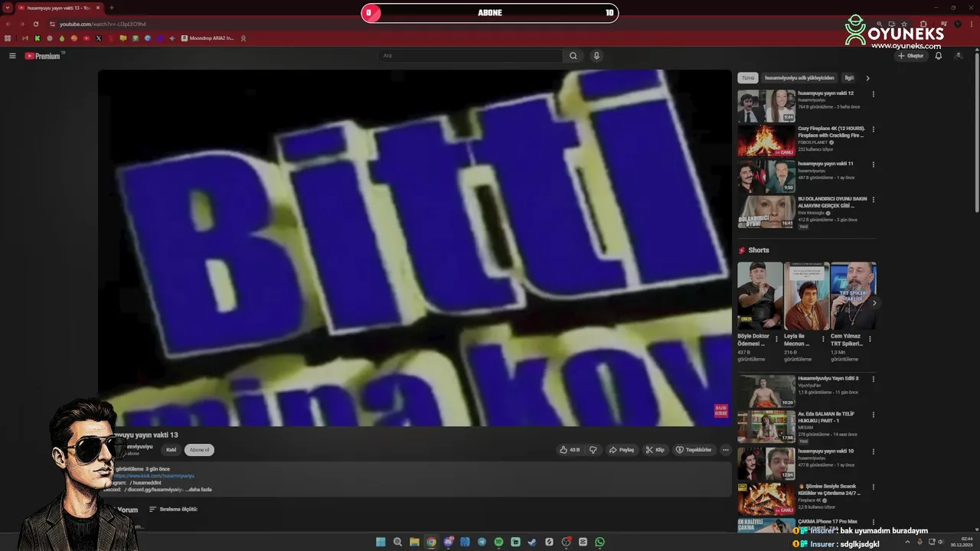The image size is (980, 551).
Task: Expand description with ...daha fazla
Action: [x=198, y=489]
